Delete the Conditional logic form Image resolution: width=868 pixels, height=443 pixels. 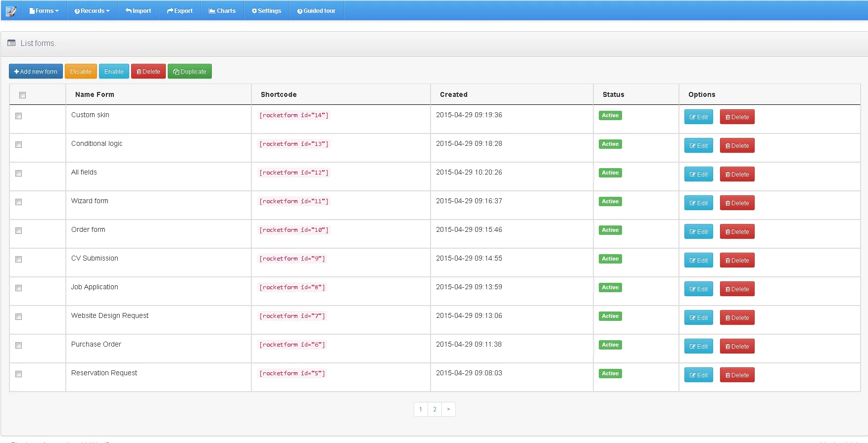[x=737, y=145]
